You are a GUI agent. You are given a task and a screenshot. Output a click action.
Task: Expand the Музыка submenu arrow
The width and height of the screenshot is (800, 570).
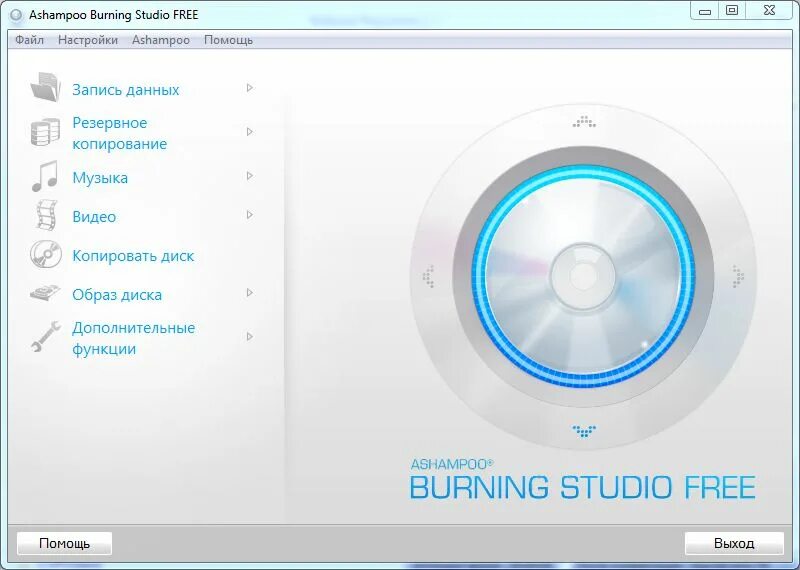[249, 176]
